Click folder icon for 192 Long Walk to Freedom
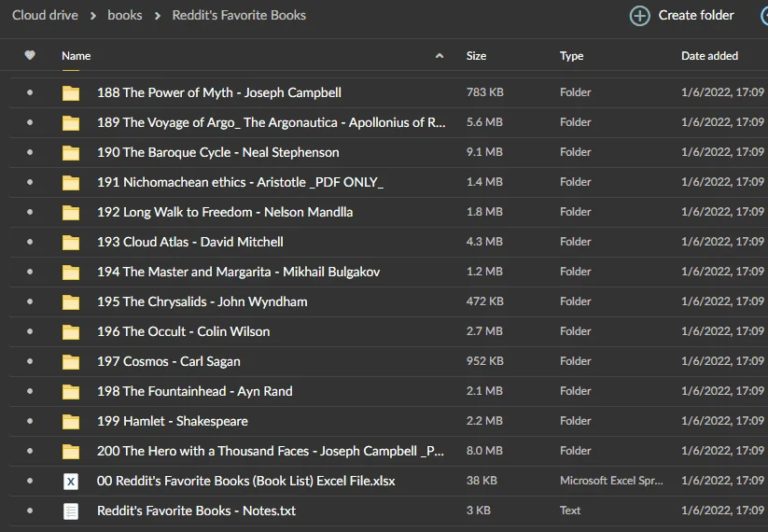The height and width of the screenshot is (532, 768). [x=71, y=212]
